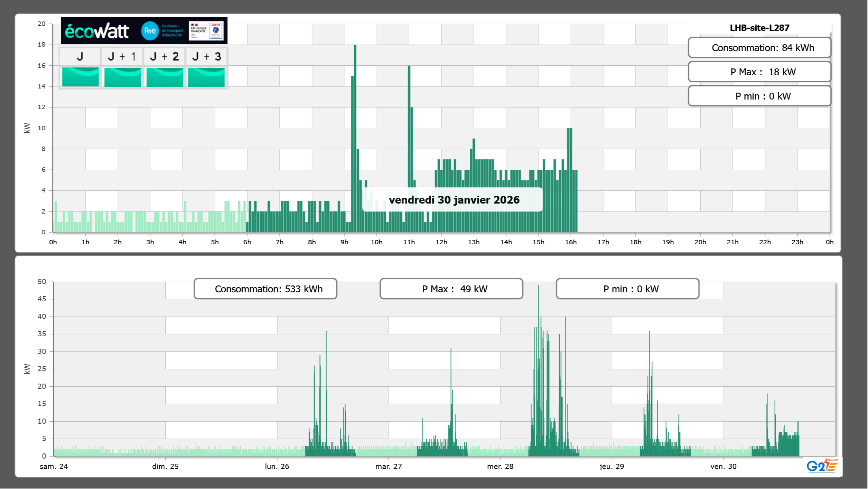868x489 pixels.
Task: Click the P Max : 49 kW box
Action: [451, 289]
